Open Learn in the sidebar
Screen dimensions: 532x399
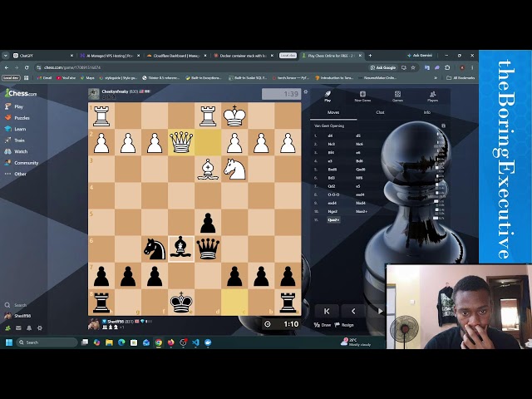pyautogui.click(x=16, y=129)
